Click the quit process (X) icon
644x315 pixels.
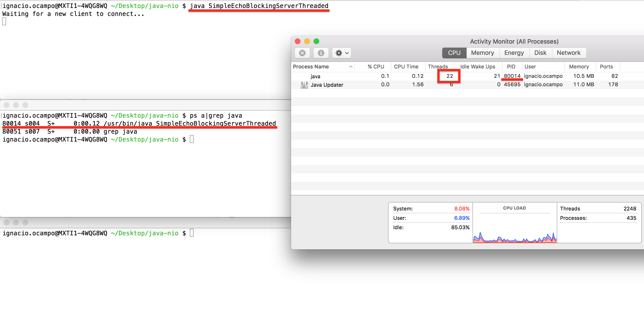(302, 53)
